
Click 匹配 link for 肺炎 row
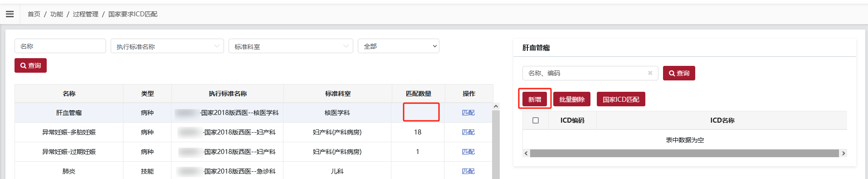coord(468,171)
